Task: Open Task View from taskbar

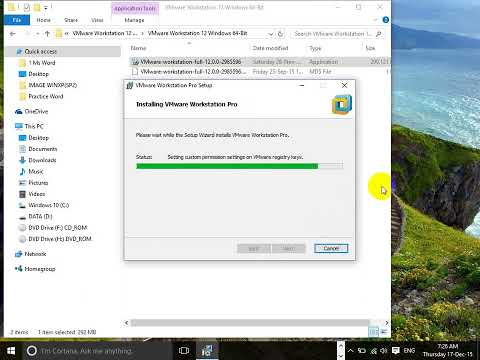Action: [x=184, y=351]
